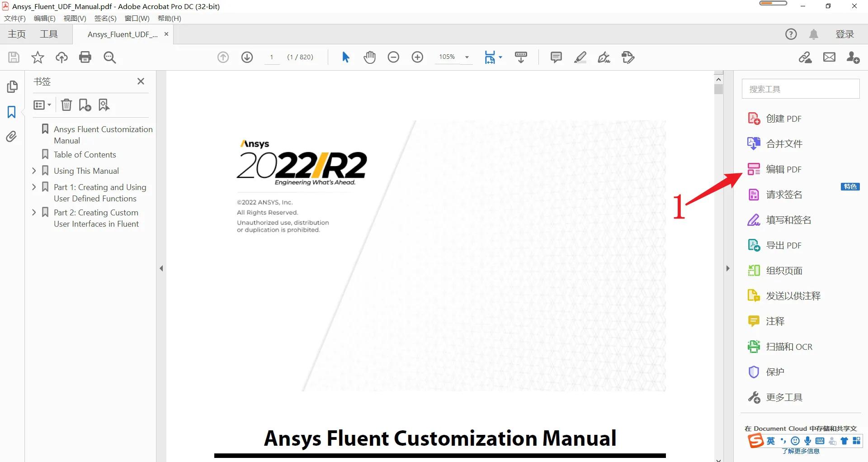Screen dimensions: 868x462
Task: Click the 搜索工具 search field
Action: click(x=801, y=89)
